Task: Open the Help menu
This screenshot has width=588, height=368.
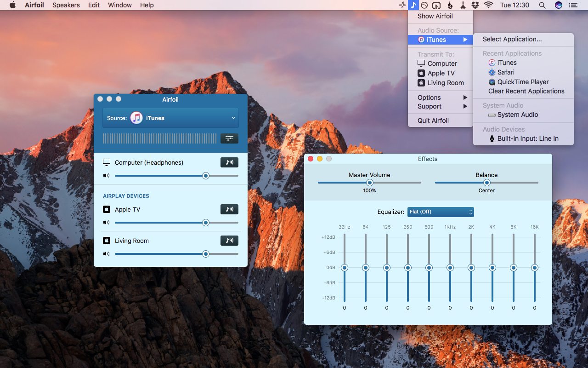Action: pos(147,5)
